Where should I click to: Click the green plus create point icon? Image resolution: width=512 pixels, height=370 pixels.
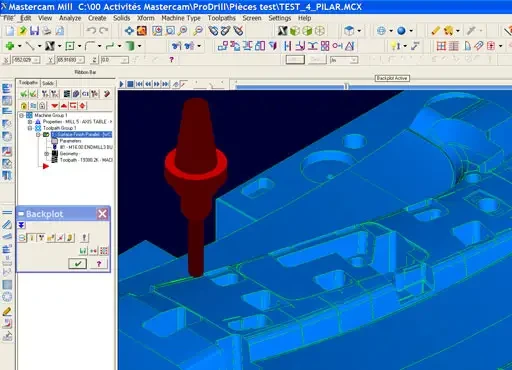coord(10,46)
